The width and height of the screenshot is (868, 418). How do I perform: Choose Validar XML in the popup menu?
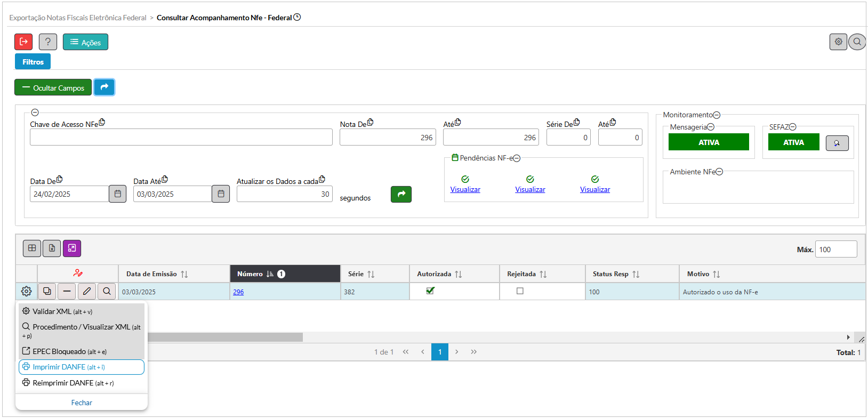click(62, 311)
